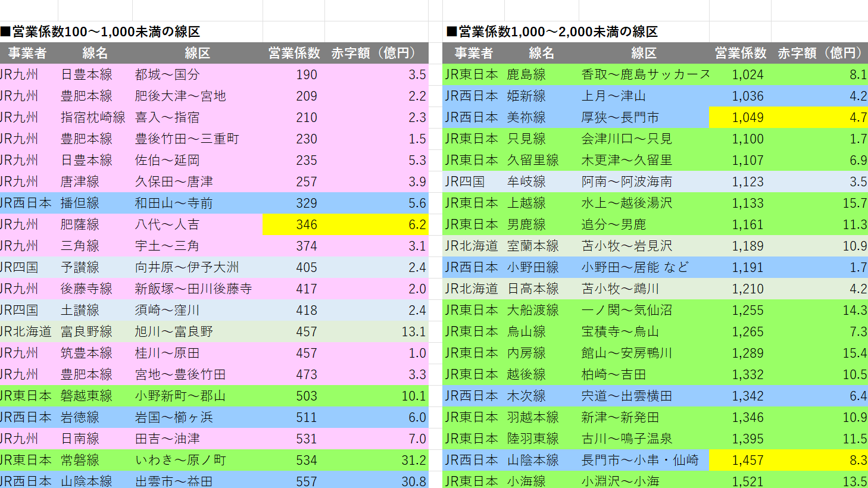
Task: Select the cell 木次線
Action: (x=542, y=396)
